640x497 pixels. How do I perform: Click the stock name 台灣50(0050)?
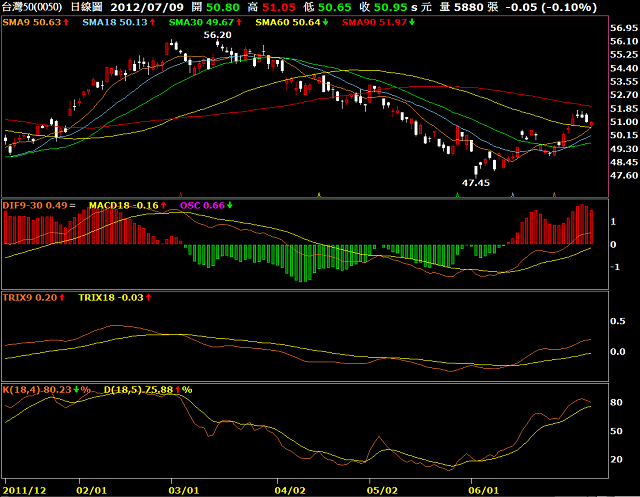pos(32,7)
